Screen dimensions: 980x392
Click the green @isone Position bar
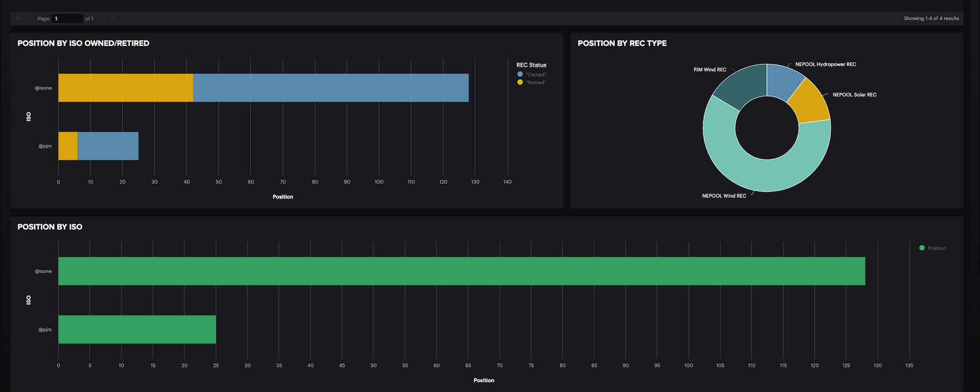pos(461,271)
